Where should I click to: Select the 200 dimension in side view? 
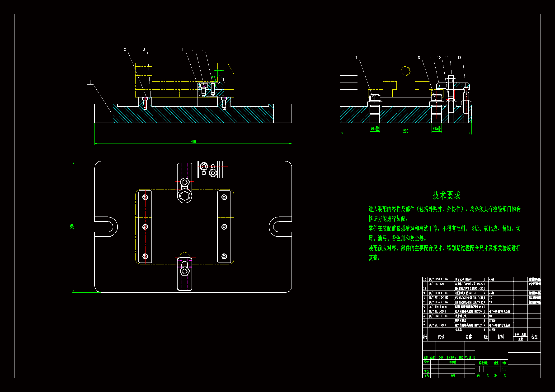406,131
